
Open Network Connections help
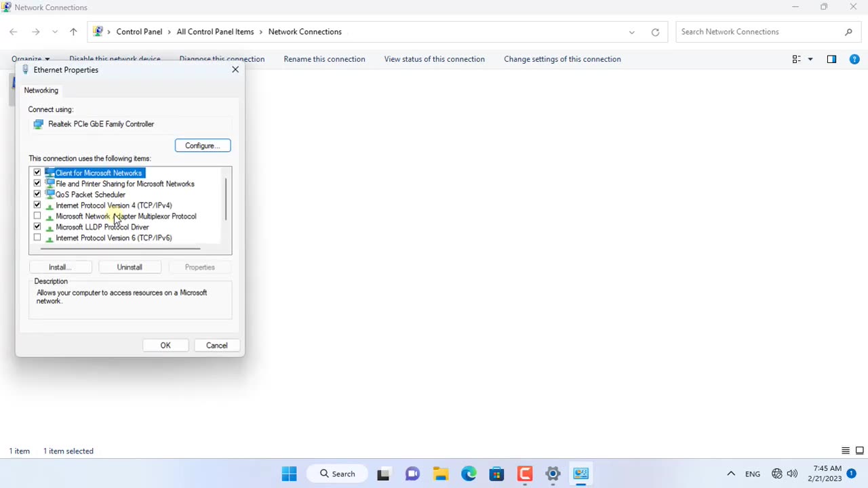854,59
